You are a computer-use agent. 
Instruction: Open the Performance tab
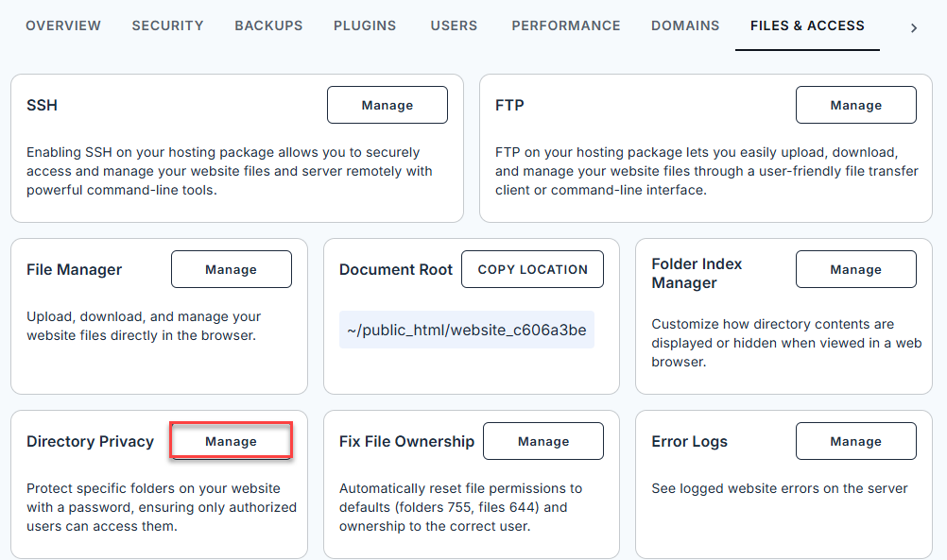tap(565, 25)
